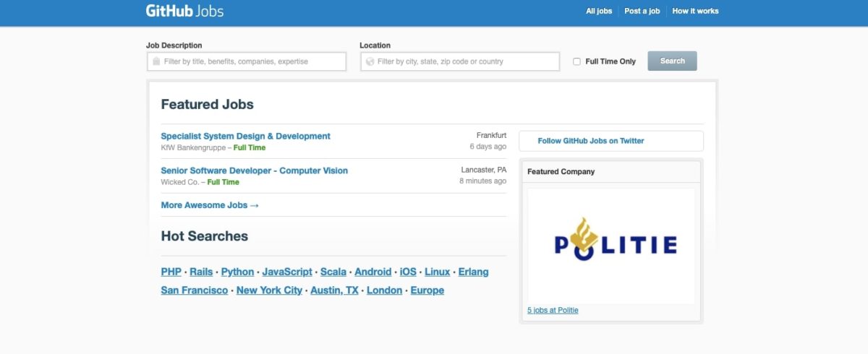Screen dimensions: 868x354
Task: Search hot topic Android
Action: tap(373, 272)
